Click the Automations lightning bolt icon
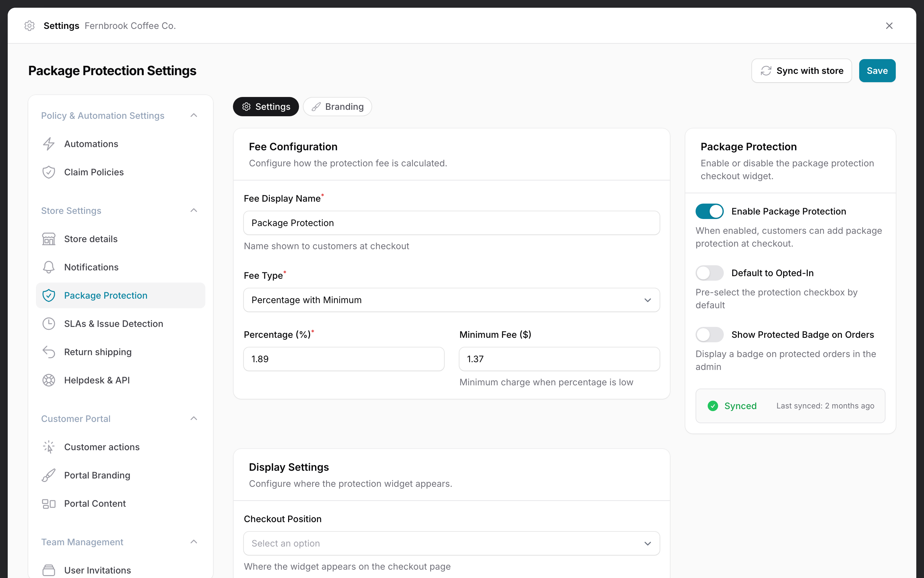 point(48,144)
